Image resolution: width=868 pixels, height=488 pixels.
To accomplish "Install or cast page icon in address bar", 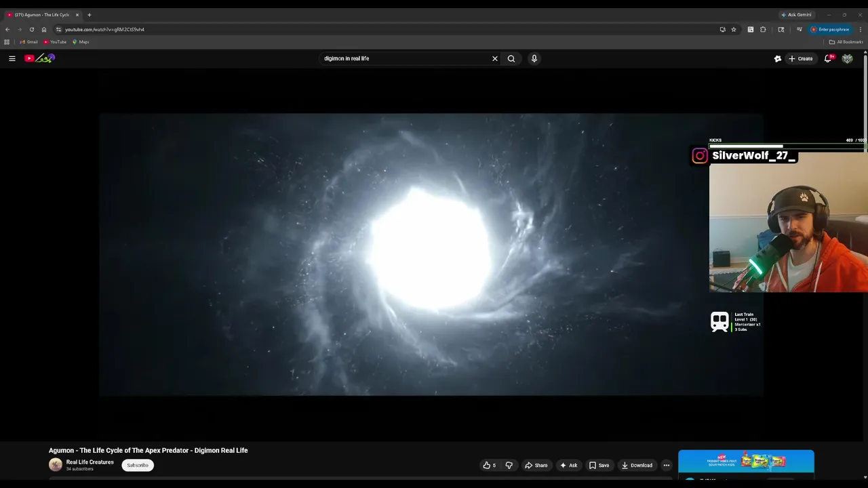I will pyautogui.click(x=722, y=30).
